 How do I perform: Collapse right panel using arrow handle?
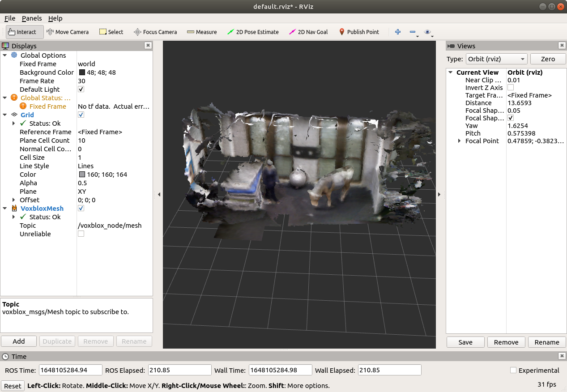pos(439,194)
